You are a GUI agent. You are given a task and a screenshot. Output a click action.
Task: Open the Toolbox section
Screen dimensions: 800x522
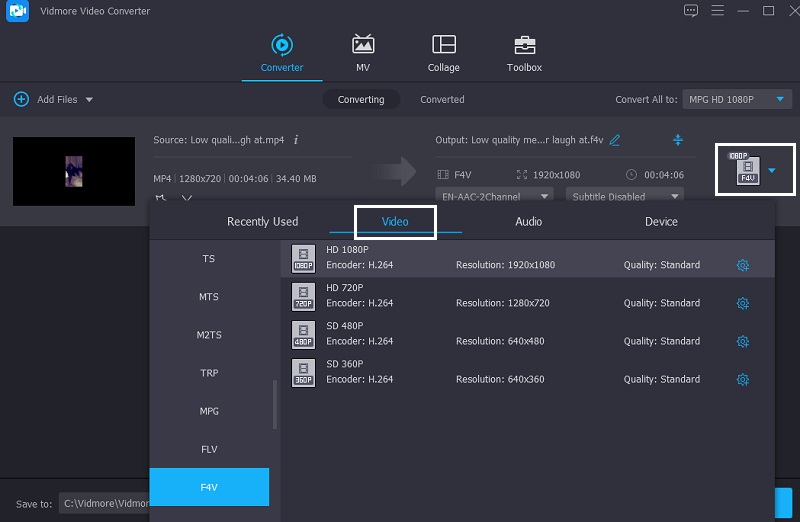524,54
